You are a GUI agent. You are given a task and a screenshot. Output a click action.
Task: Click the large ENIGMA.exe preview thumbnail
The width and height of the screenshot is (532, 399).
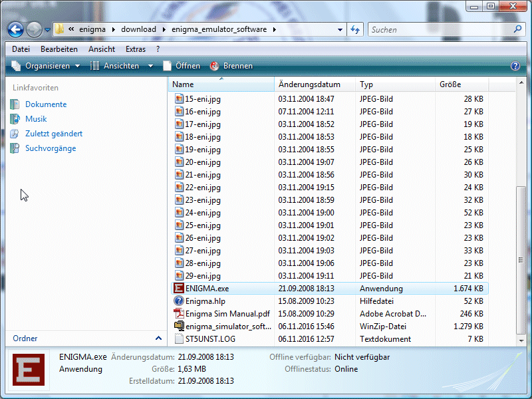pyautogui.click(x=29, y=370)
